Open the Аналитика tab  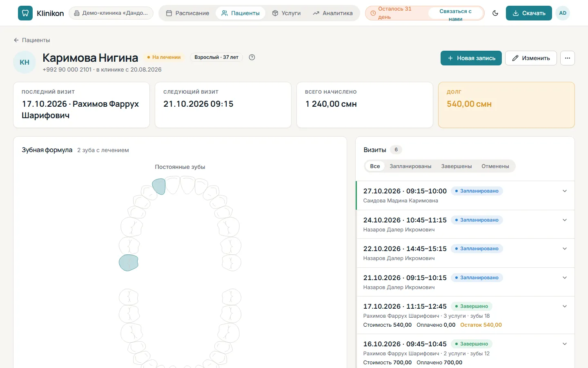[333, 13]
